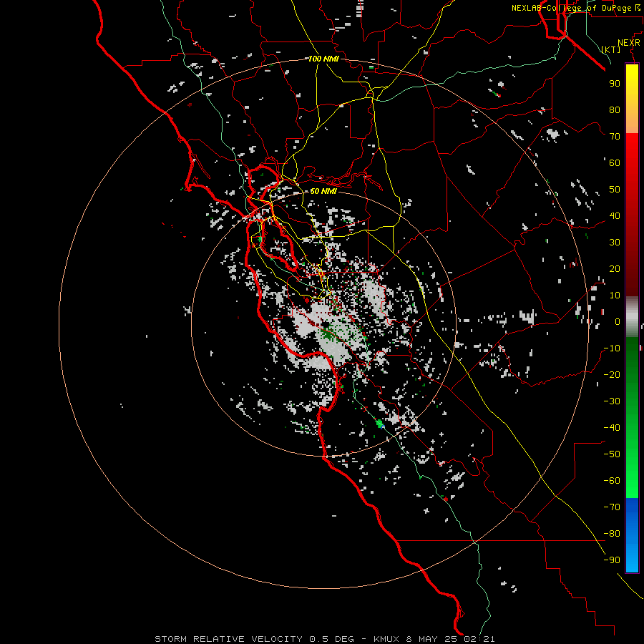Select the 0 knot legend value

coord(618,321)
